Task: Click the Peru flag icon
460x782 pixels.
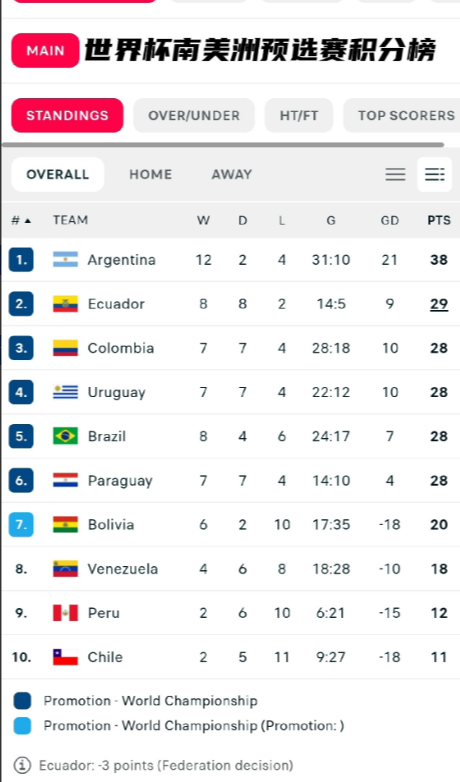Action: 65,613
